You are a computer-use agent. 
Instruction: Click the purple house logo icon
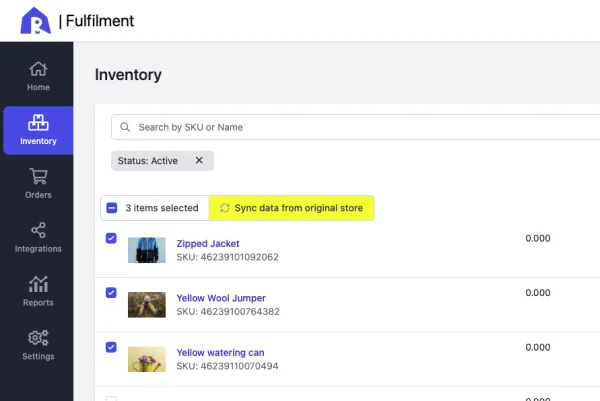tap(36, 21)
